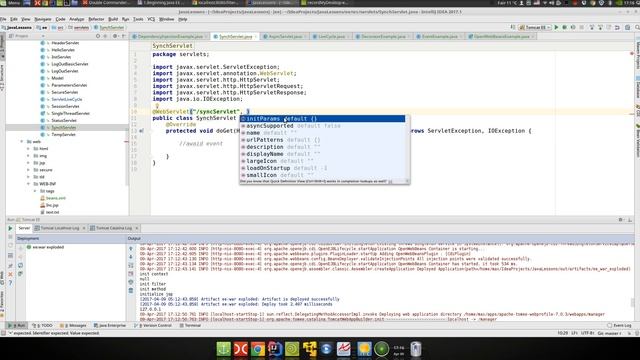Open the Version Control tool window
Viewport: 640px width, 360px height.
(153, 326)
